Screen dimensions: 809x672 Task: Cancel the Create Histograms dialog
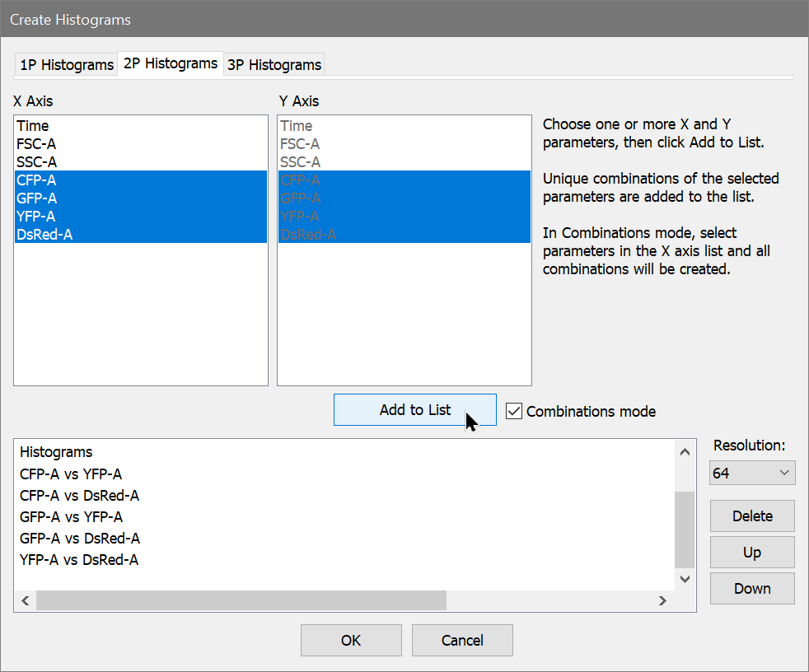point(462,640)
